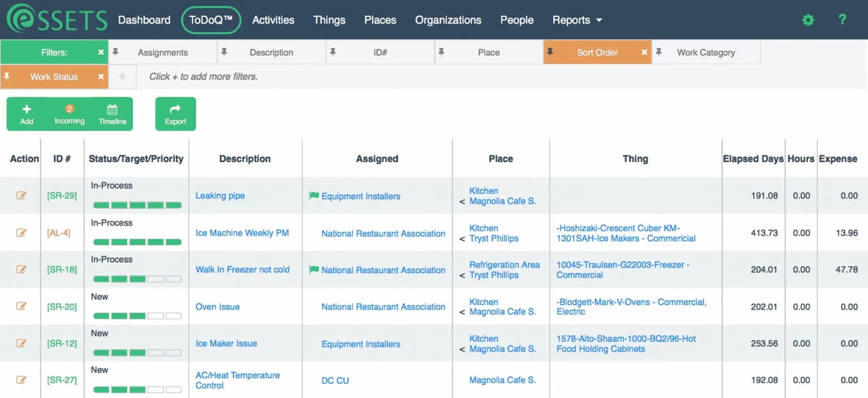
Task: Open the Description filter options
Action: (x=271, y=53)
